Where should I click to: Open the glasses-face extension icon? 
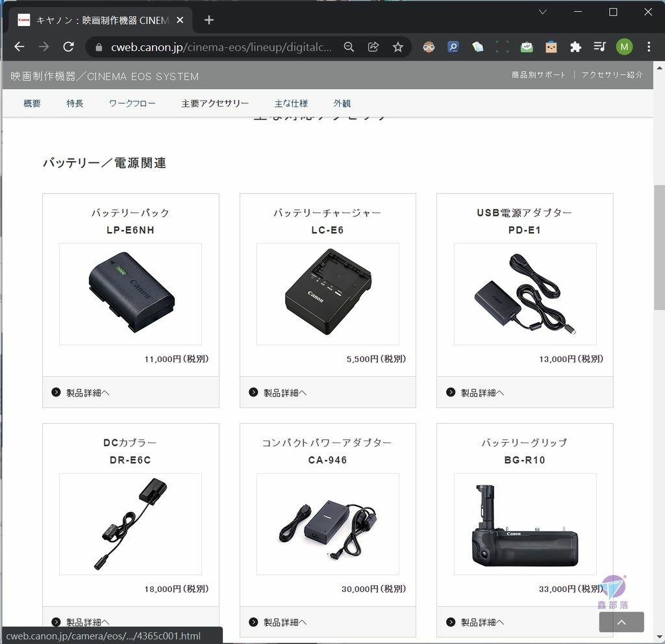429,47
